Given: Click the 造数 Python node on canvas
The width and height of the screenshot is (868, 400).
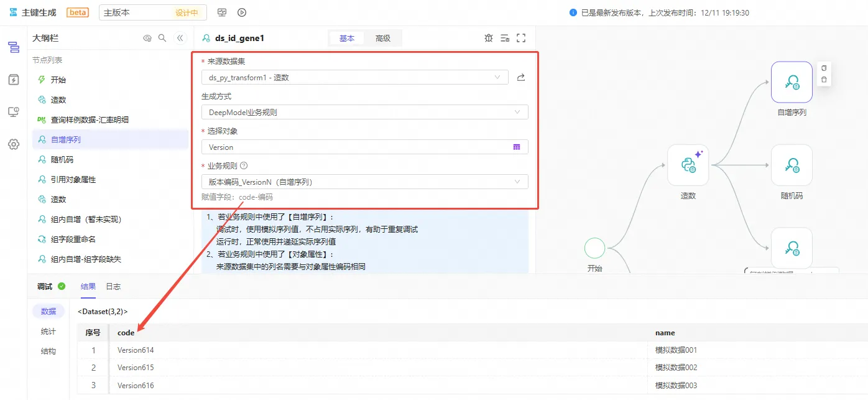Looking at the screenshot, I should point(688,165).
